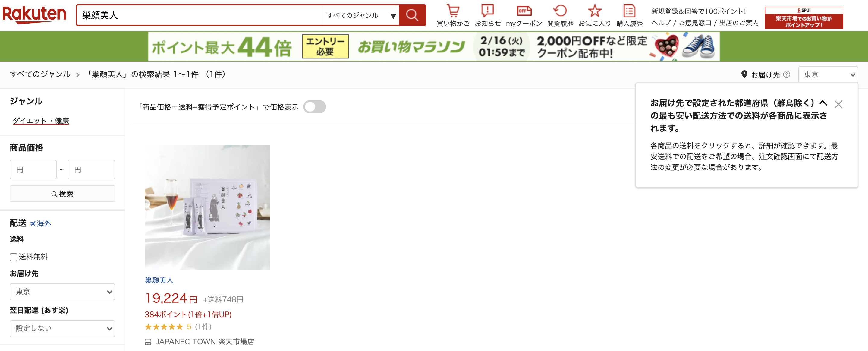This screenshot has width=868, height=351.
Task: Click the 出店のご案内 link
Action: pyautogui.click(x=739, y=23)
